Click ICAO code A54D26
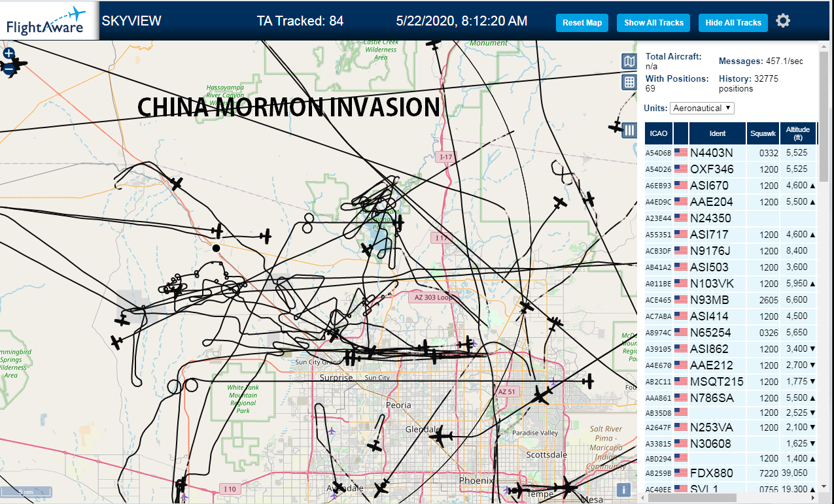This screenshot has width=834, height=504. click(x=659, y=170)
